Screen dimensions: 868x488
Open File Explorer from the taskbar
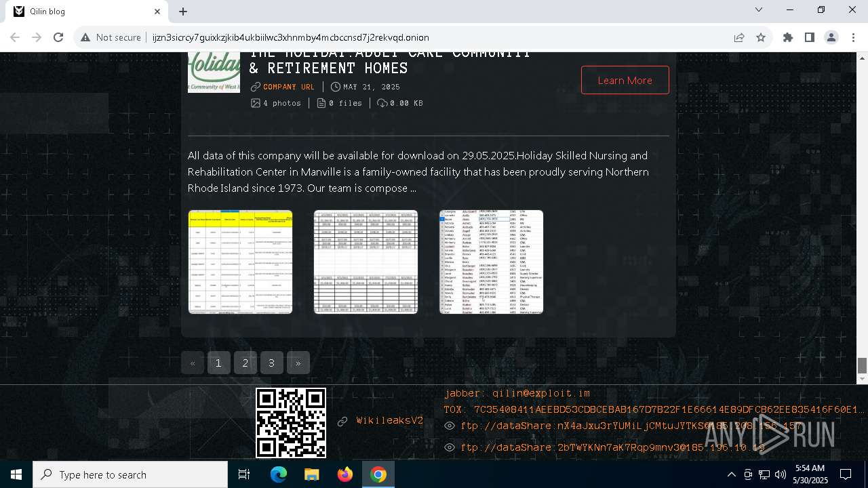311,474
